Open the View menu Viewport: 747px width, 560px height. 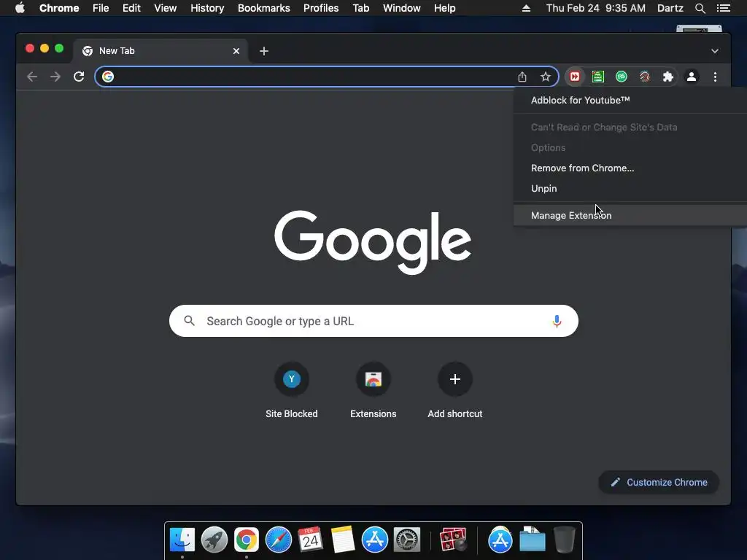pos(166,8)
